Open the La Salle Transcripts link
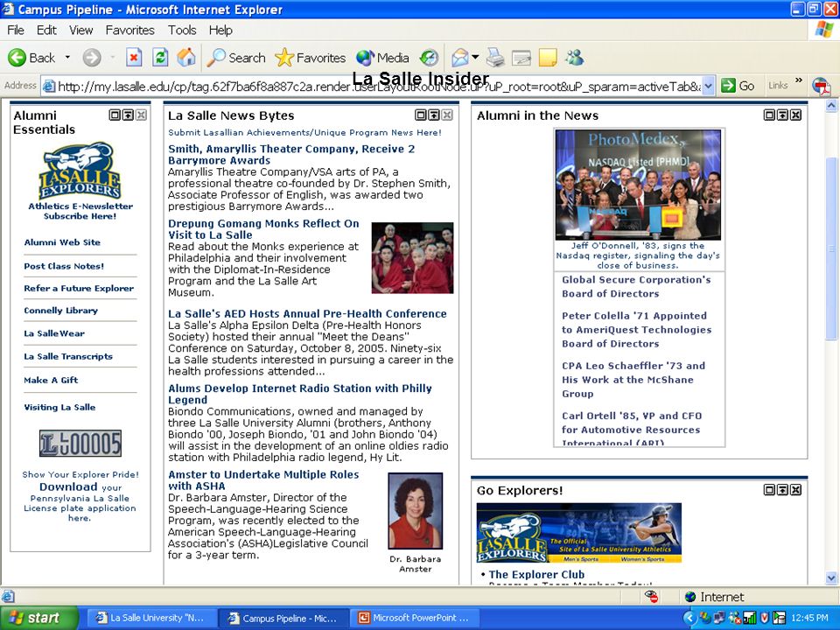 (x=68, y=356)
